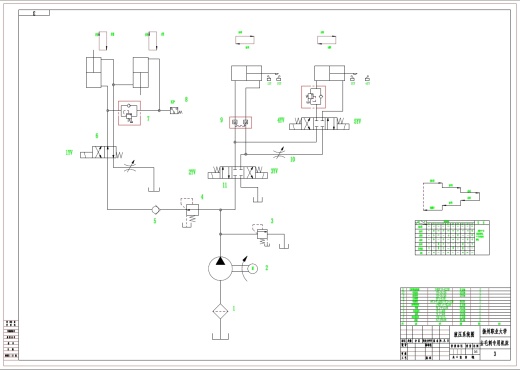
Task: Click the green number 10 label
Action: [292, 159]
